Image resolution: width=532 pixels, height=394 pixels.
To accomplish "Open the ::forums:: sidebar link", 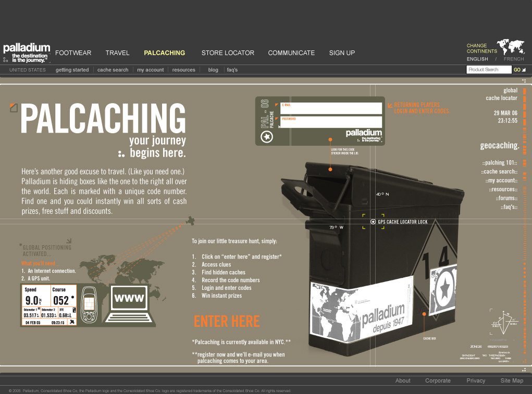I will [506, 198].
